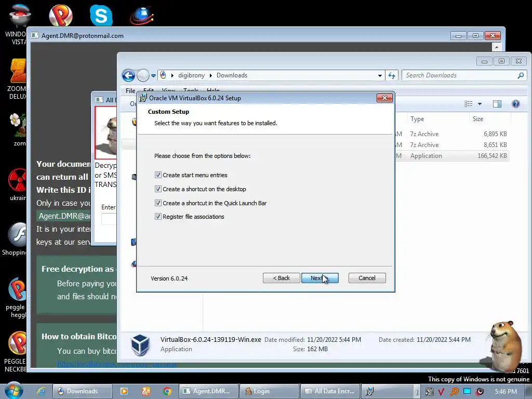The height and width of the screenshot is (399, 532).
Task: Click orange magnifier tray icon
Action: tap(454, 392)
